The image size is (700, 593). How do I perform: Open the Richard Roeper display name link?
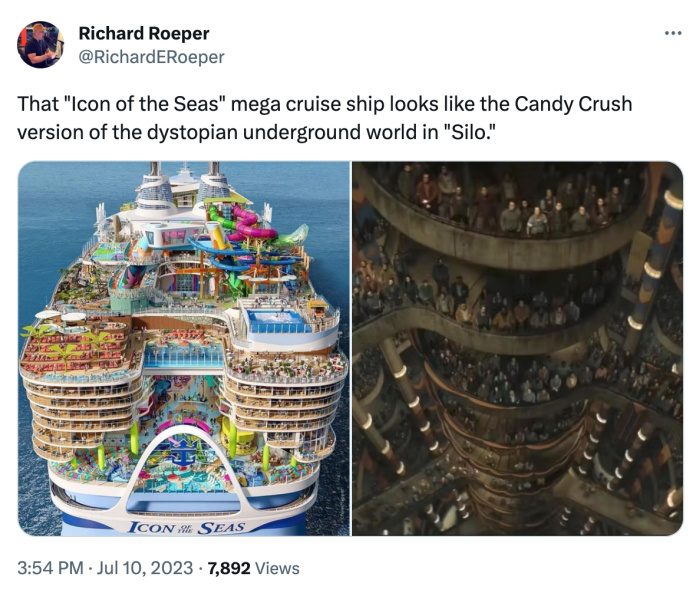tap(144, 33)
